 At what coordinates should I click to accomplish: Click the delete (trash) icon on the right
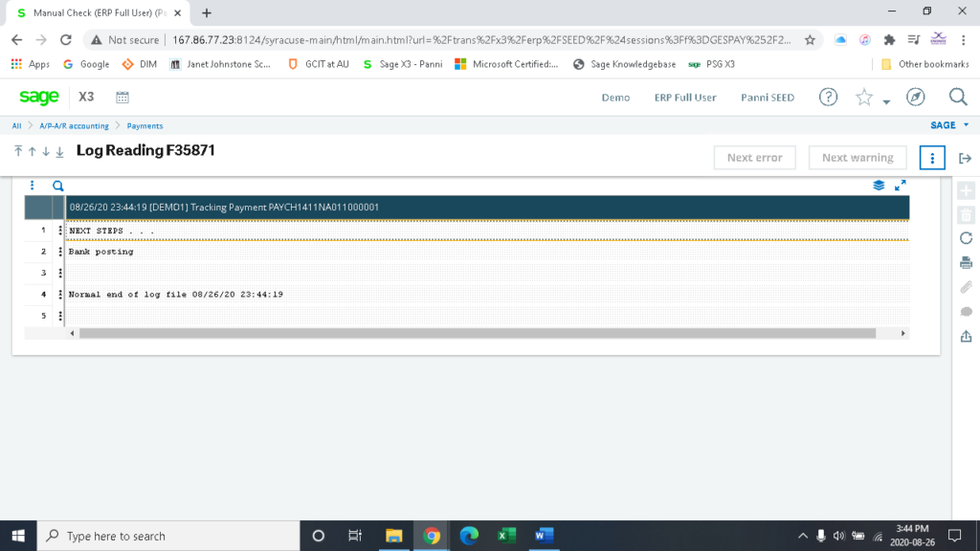(x=967, y=214)
